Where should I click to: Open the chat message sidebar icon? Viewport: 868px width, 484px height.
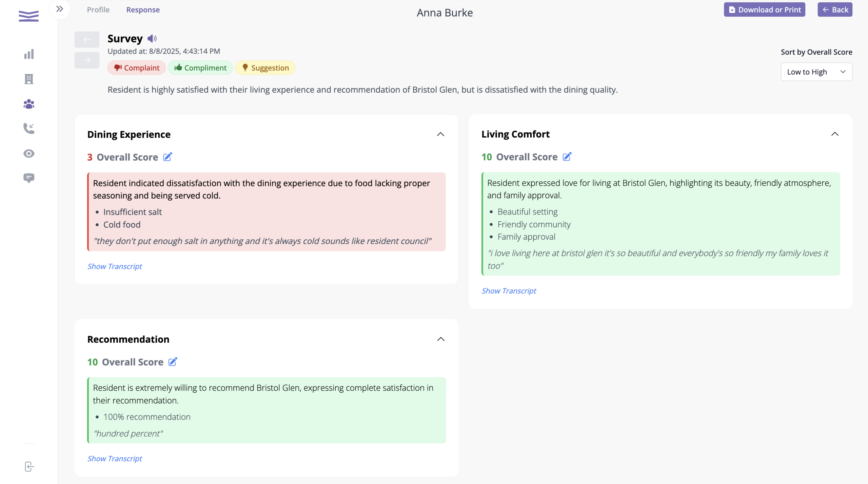tap(29, 178)
